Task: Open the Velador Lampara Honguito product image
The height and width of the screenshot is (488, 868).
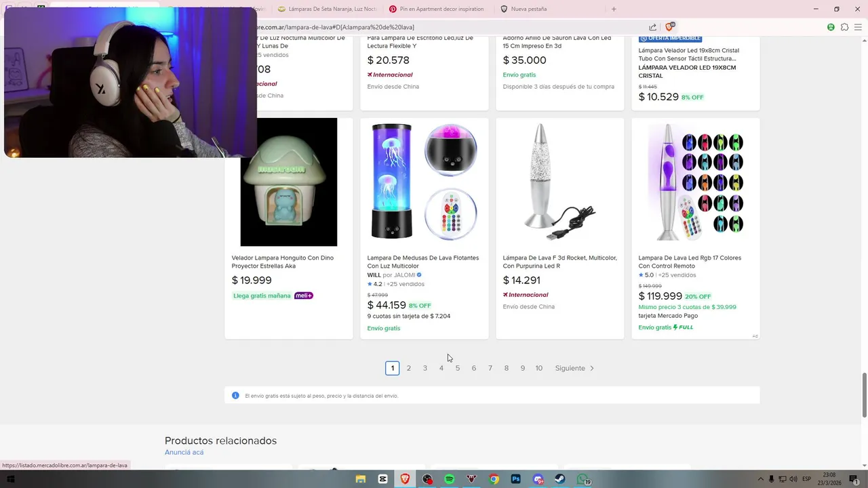Action: [289, 182]
